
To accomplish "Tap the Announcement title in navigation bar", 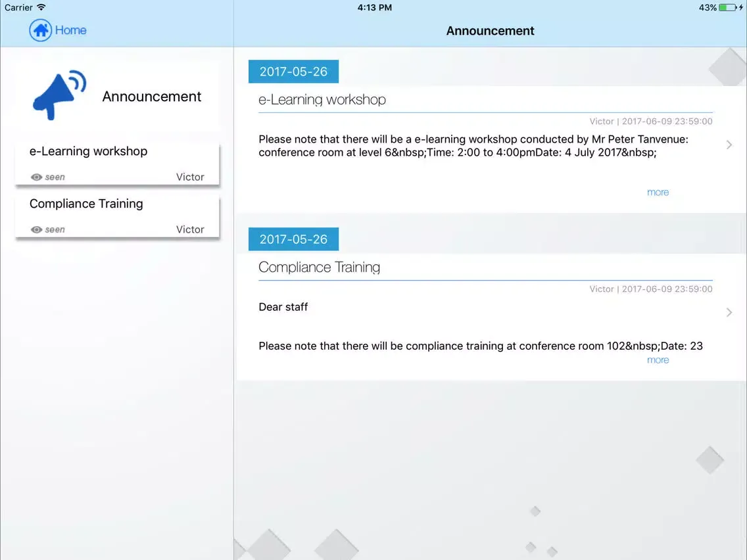I will click(490, 31).
